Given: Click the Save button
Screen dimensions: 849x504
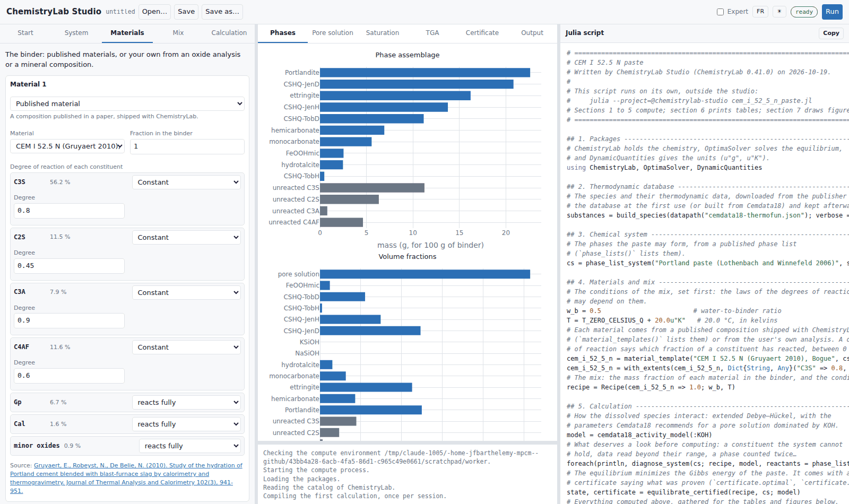Looking at the screenshot, I should (186, 12).
